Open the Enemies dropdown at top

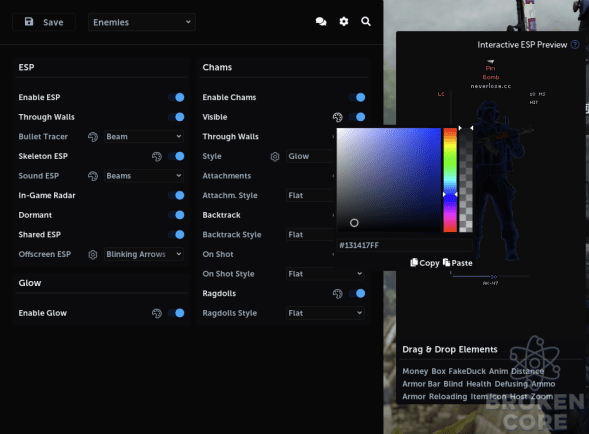coord(142,22)
